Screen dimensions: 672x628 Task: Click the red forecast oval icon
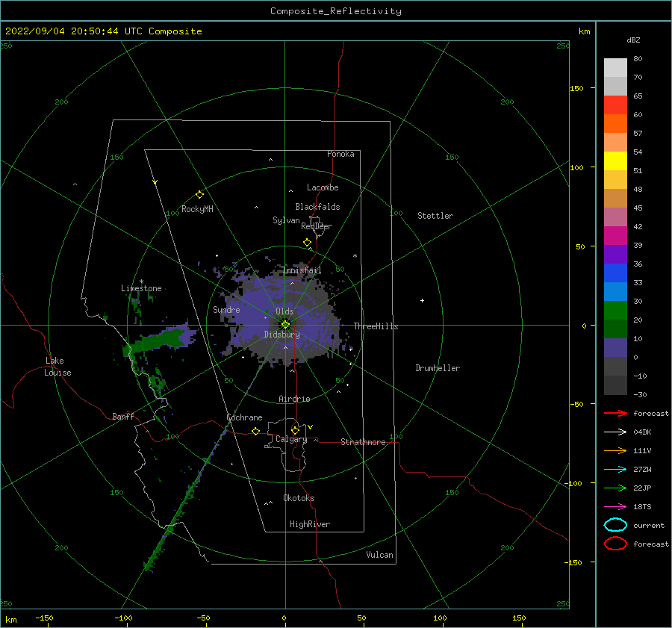(615, 544)
